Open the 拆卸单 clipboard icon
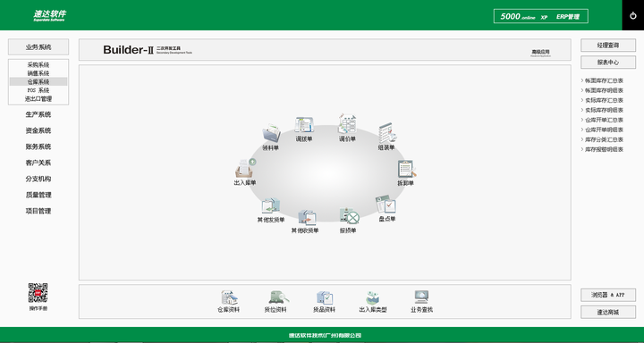 click(407, 169)
